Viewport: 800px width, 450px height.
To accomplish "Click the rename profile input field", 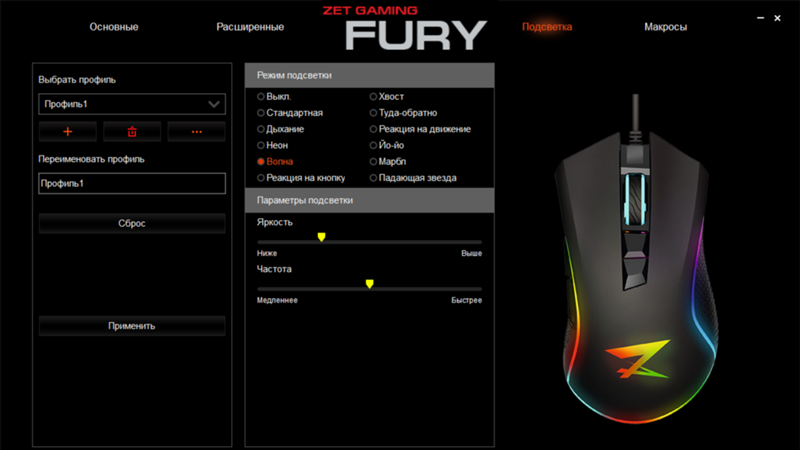I will (132, 183).
